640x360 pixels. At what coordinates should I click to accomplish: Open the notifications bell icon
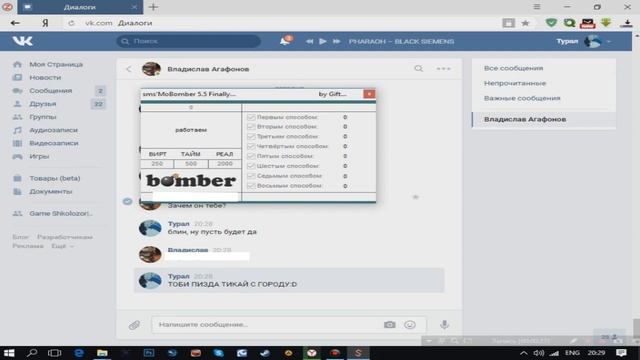tap(285, 41)
